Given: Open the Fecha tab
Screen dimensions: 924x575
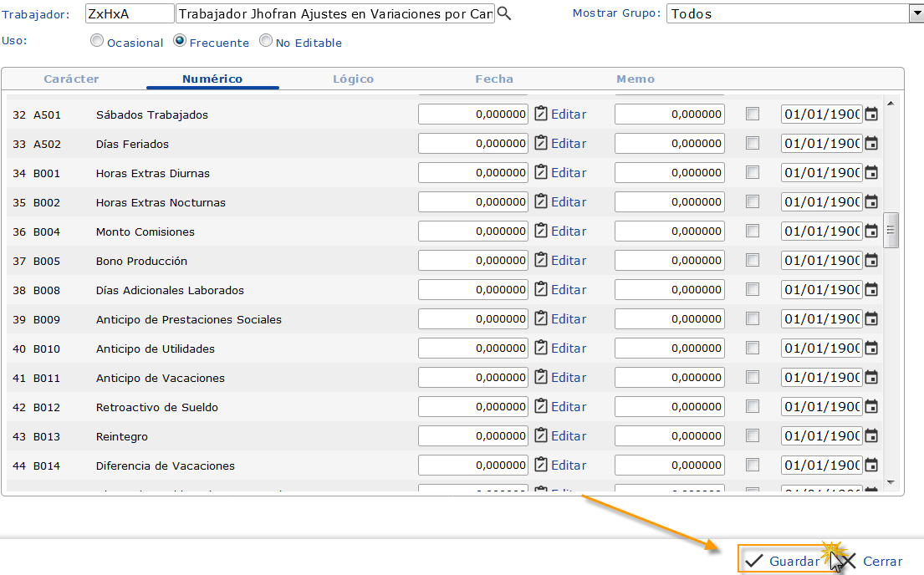Looking at the screenshot, I should coord(494,79).
